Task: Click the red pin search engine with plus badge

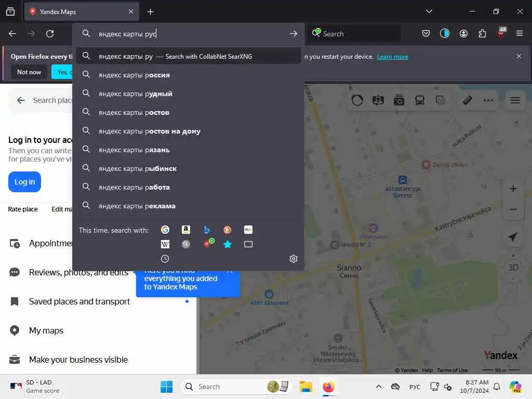Action: point(208,243)
